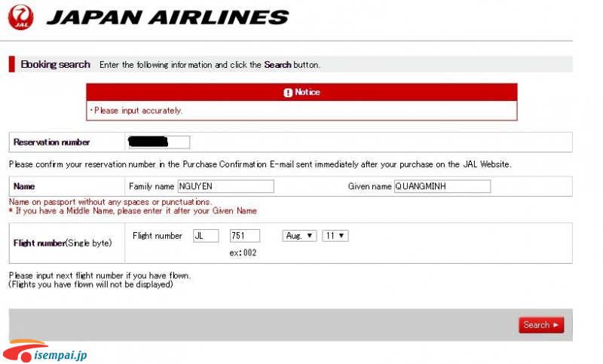This screenshot has width=603, height=364.
Task: Click the isempai.jp watermark logo
Action: click(45, 351)
